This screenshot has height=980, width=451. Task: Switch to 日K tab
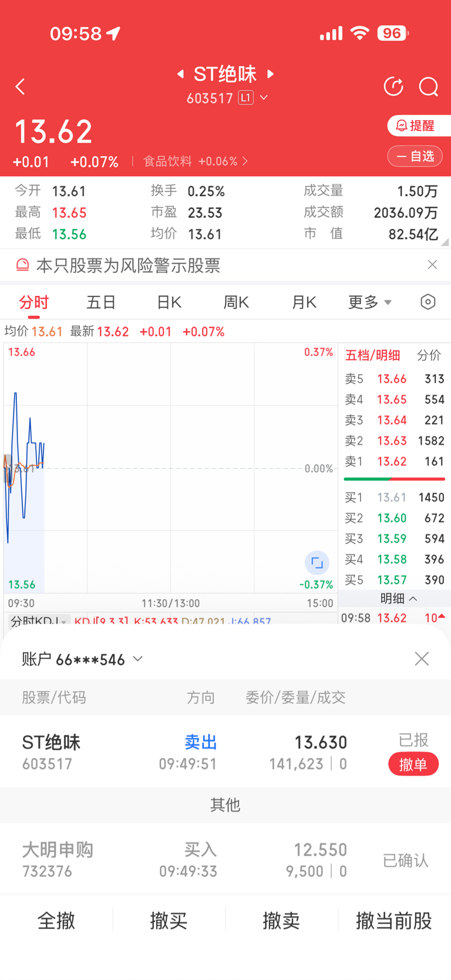tap(169, 302)
